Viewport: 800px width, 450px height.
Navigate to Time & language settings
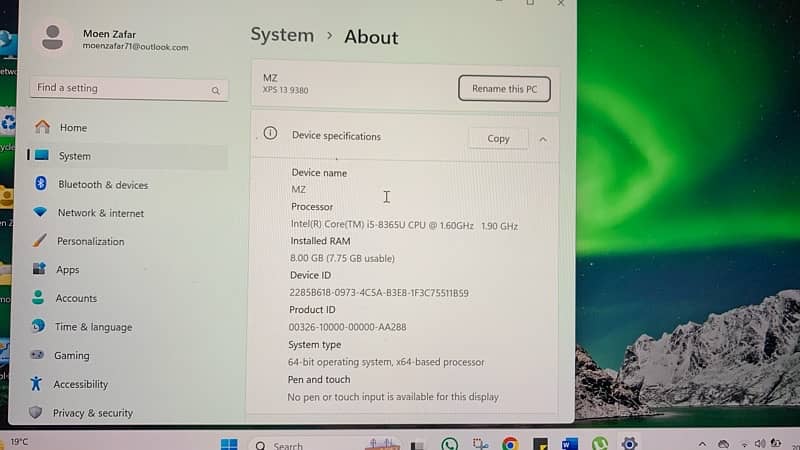[93, 327]
